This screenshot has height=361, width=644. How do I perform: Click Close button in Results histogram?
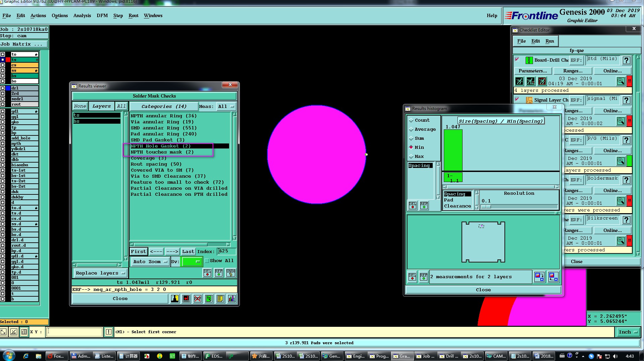483,290
